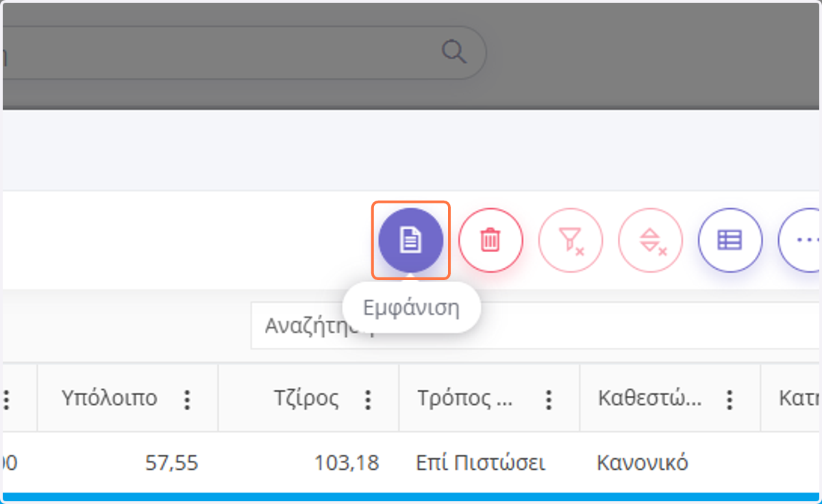Open the Υπόλοιπο column options menu
The image size is (822, 504).
coord(188,399)
